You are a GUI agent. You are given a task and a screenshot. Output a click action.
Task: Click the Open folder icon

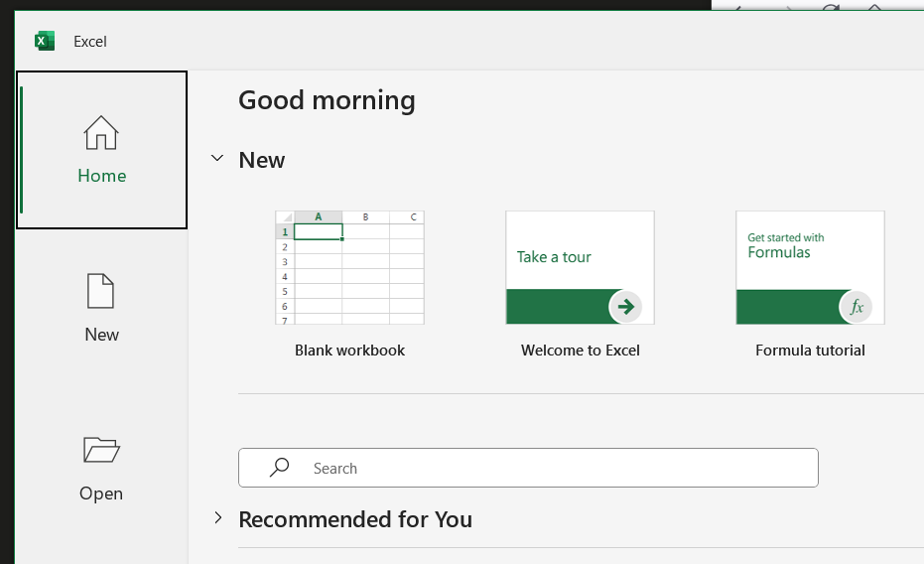[x=101, y=450]
